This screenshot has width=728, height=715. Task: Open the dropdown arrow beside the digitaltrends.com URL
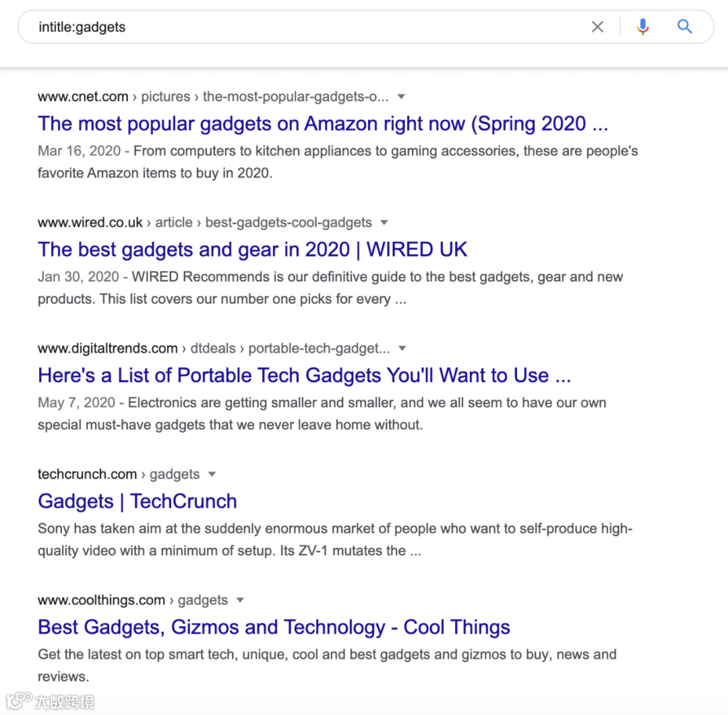[402, 348]
